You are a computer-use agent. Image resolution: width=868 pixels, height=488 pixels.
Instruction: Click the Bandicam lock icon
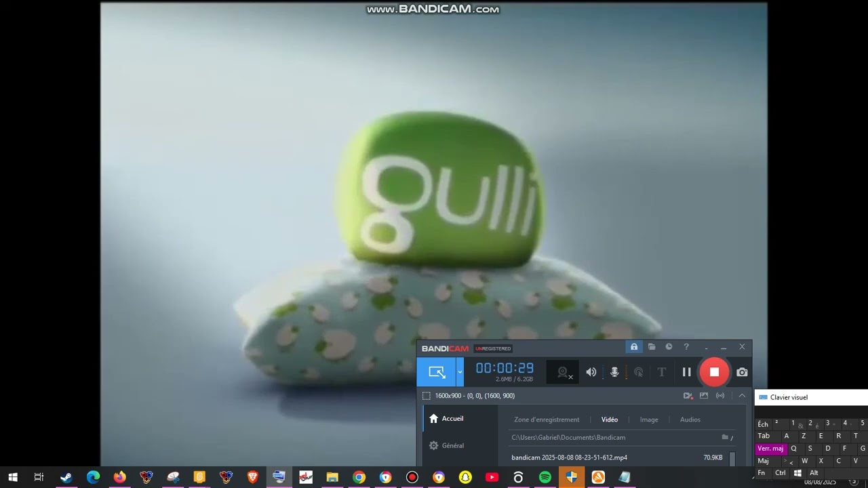click(x=634, y=347)
